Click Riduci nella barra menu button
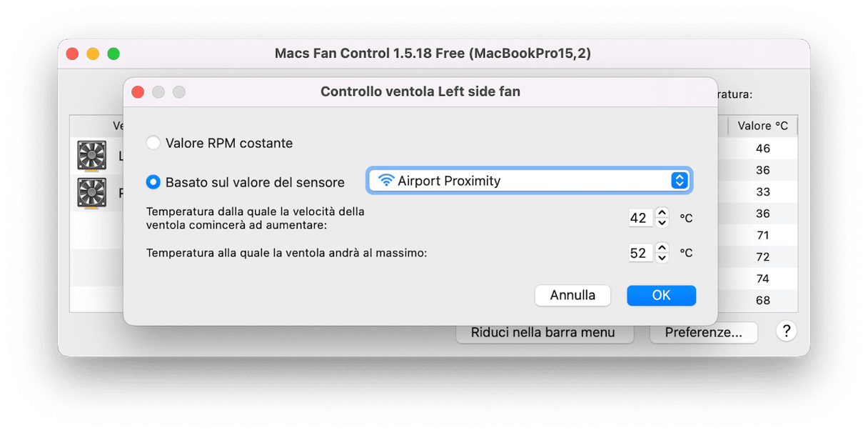 (542, 332)
